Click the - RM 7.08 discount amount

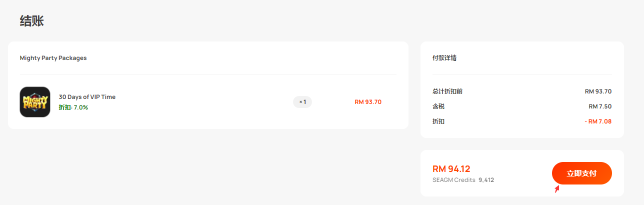click(598, 121)
